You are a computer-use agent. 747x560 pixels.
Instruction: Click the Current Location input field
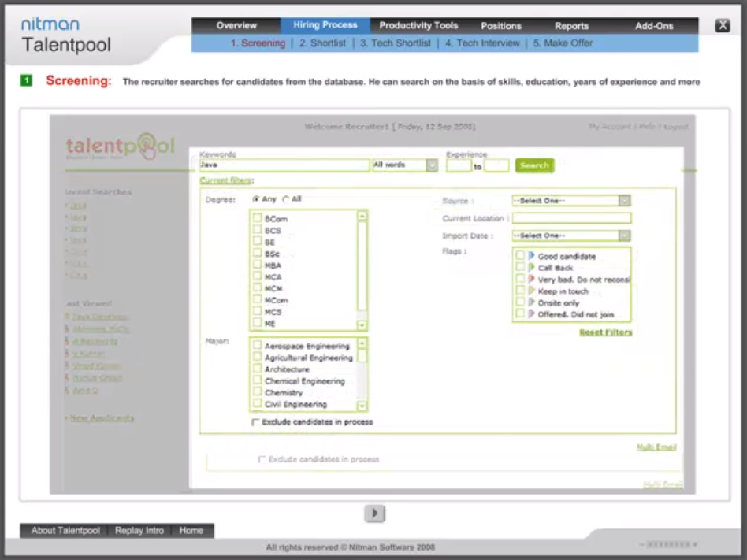click(572, 218)
